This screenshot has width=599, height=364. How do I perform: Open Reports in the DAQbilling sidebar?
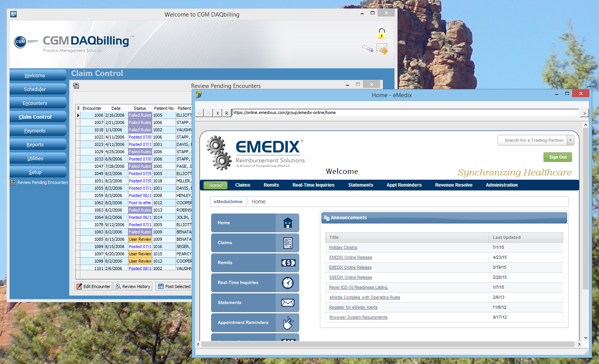pos(38,144)
